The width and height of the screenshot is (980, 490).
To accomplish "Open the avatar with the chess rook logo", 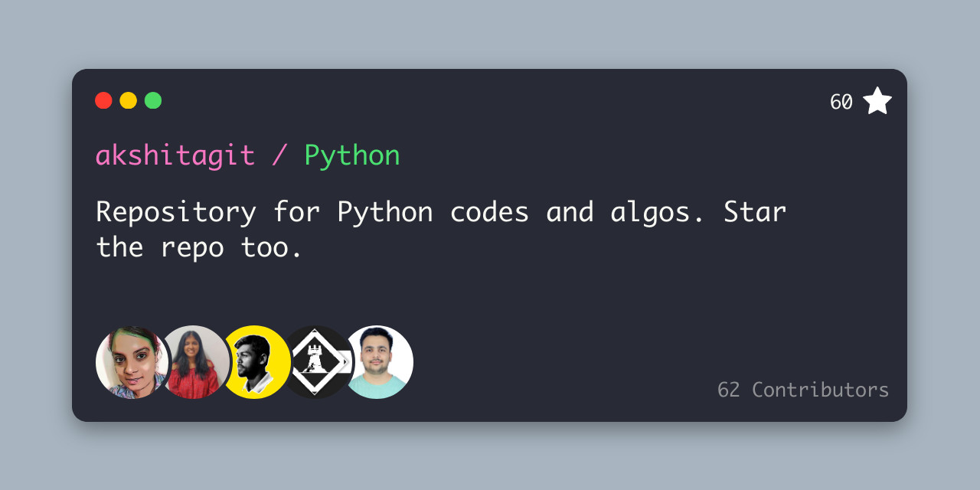I will 318,362.
